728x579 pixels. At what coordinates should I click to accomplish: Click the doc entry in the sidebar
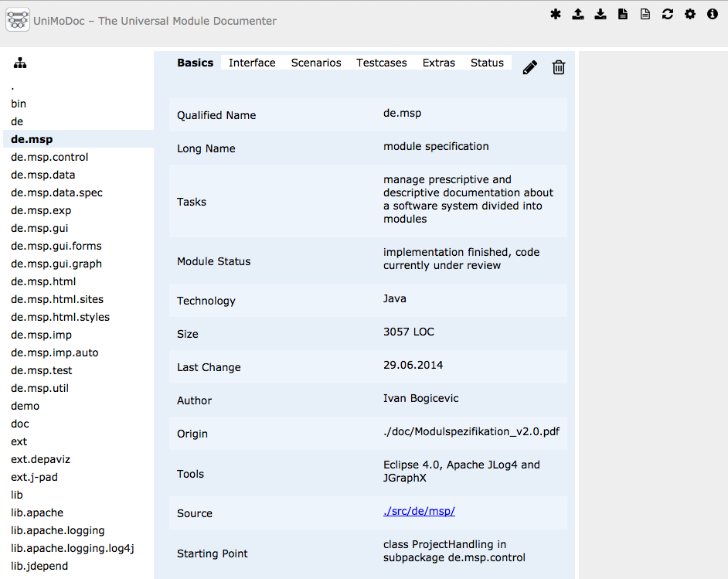pos(19,424)
